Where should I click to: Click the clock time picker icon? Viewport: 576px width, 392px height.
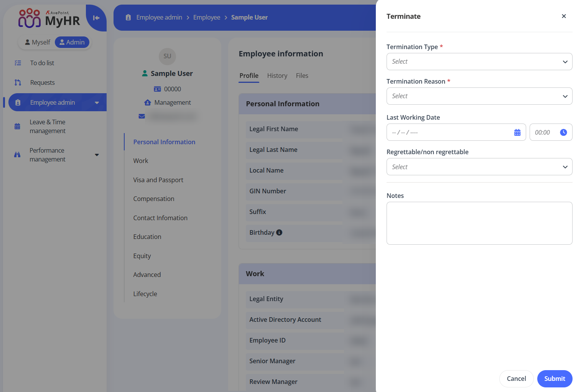click(x=563, y=132)
